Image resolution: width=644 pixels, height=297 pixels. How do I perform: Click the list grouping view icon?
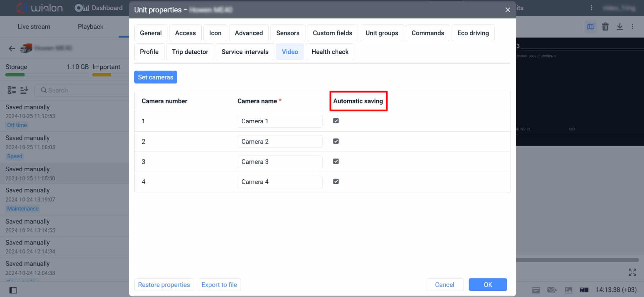[x=12, y=90]
